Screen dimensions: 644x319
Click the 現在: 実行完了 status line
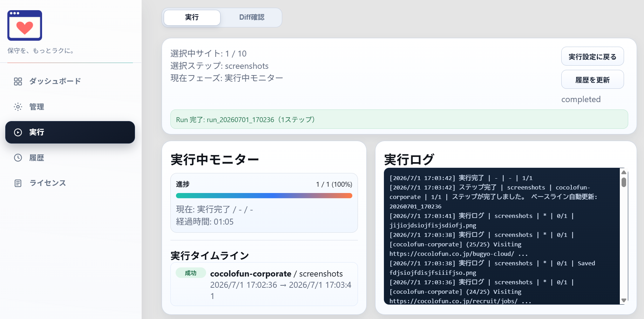(215, 210)
